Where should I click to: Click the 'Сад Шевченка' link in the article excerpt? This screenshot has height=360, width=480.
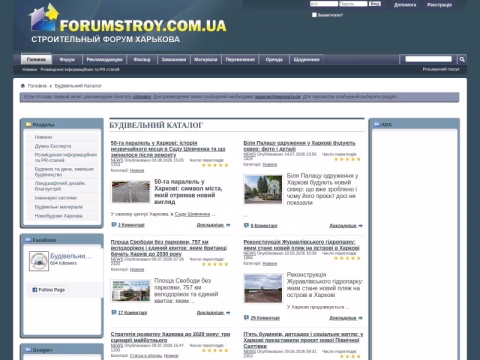tap(192, 214)
